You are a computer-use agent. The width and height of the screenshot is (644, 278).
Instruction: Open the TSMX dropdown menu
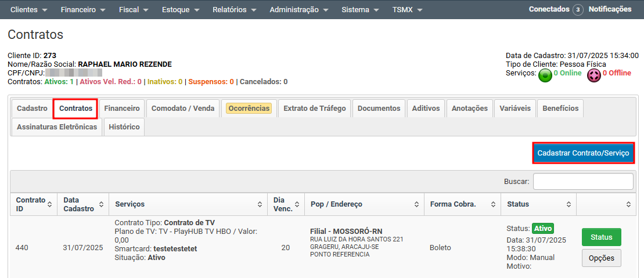point(407,10)
